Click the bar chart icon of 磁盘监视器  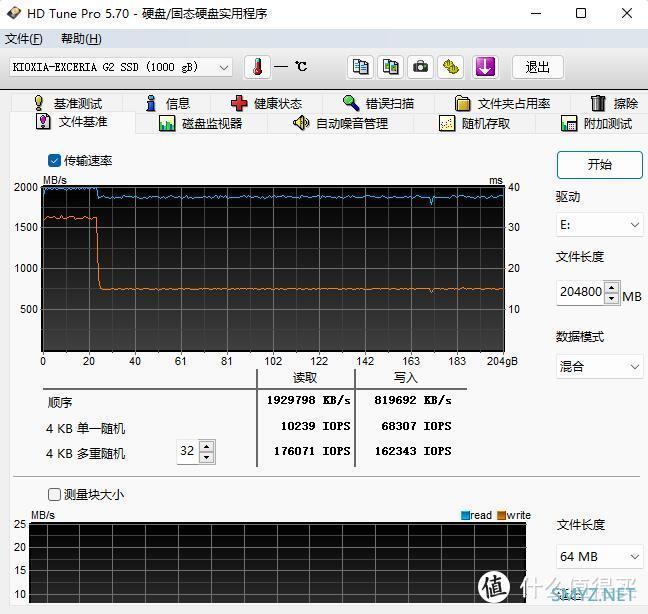click(x=167, y=124)
